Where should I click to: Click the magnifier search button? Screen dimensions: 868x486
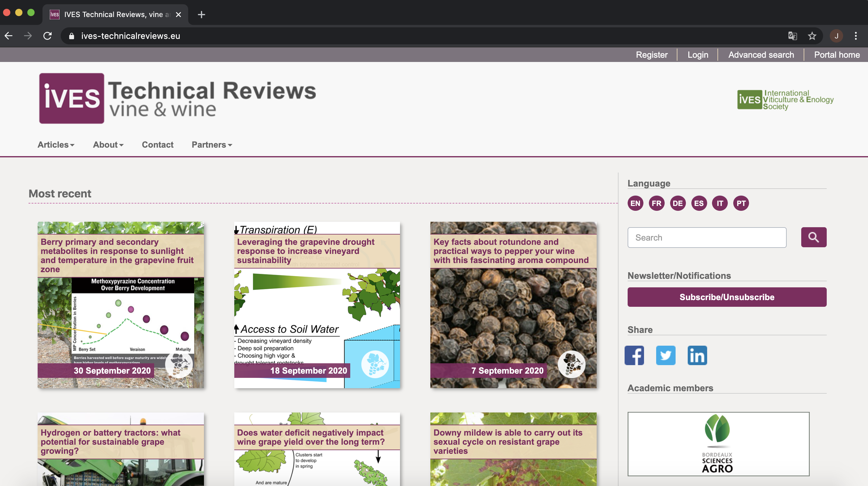[x=813, y=237]
